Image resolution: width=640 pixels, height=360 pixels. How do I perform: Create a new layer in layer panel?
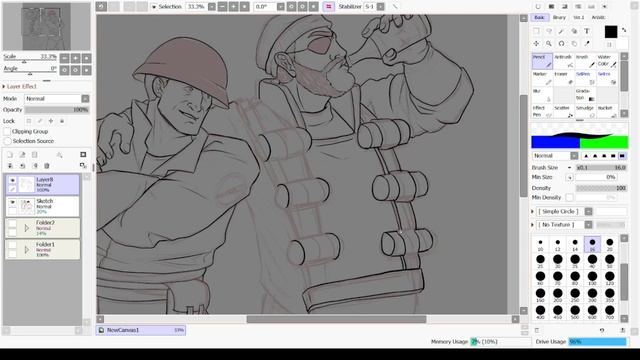click(x=10, y=155)
